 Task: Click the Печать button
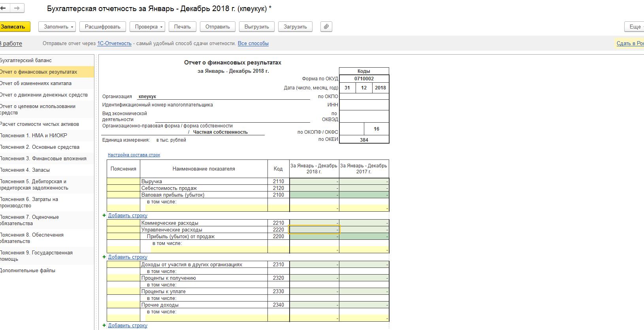(x=183, y=27)
